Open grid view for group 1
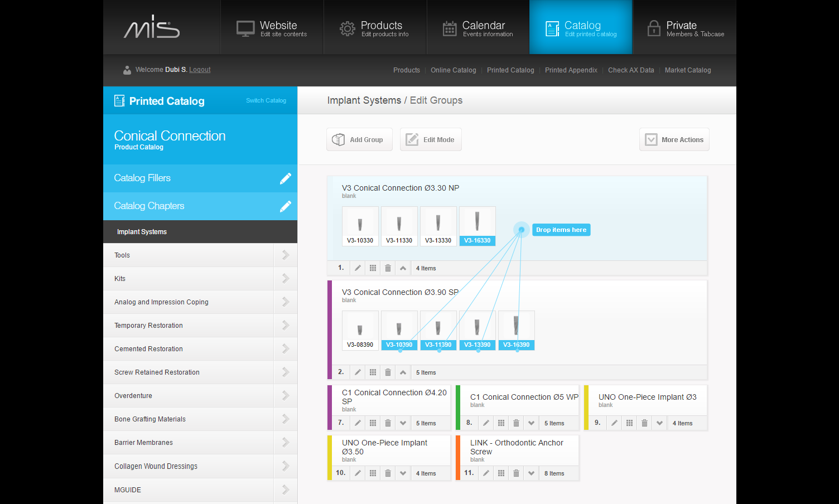Viewport: 839px width, 504px height. tap(373, 268)
